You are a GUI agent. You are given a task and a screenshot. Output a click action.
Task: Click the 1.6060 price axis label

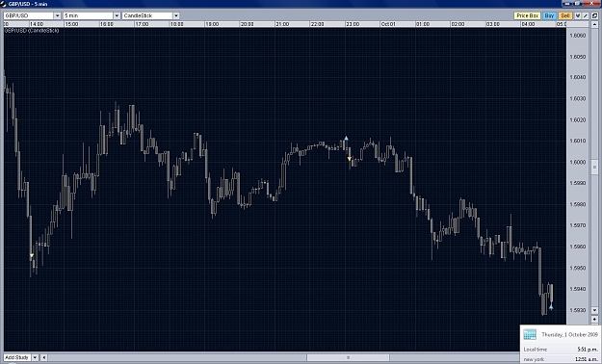coord(578,36)
